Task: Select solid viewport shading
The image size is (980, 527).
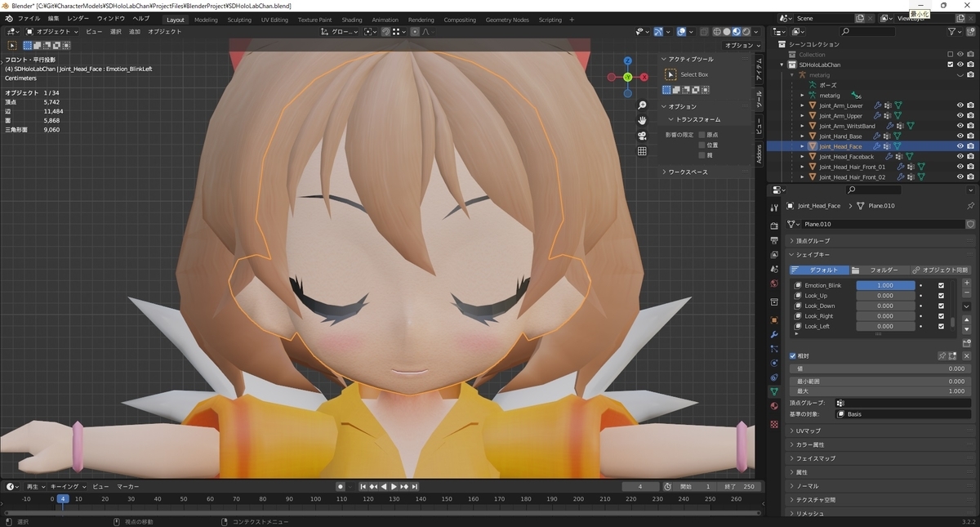Action: coord(727,32)
